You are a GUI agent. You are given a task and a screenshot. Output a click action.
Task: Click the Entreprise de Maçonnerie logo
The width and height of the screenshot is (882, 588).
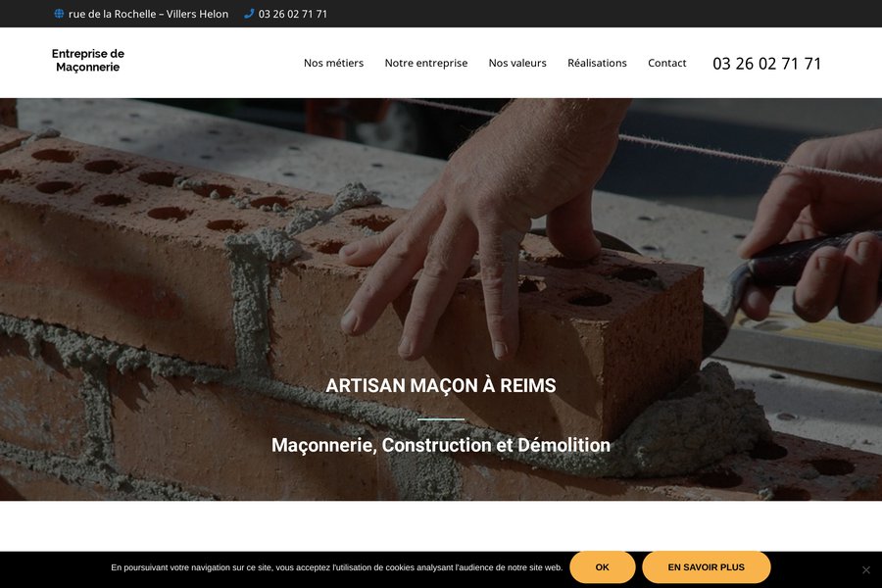tap(88, 60)
